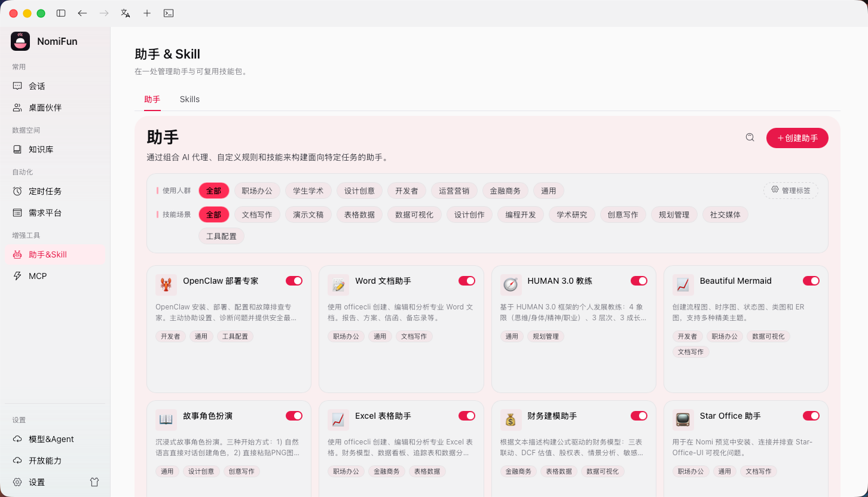Turn off HUMAN 3.0 教练 switch
Screen dimensions: 868x497
[639, 281]
